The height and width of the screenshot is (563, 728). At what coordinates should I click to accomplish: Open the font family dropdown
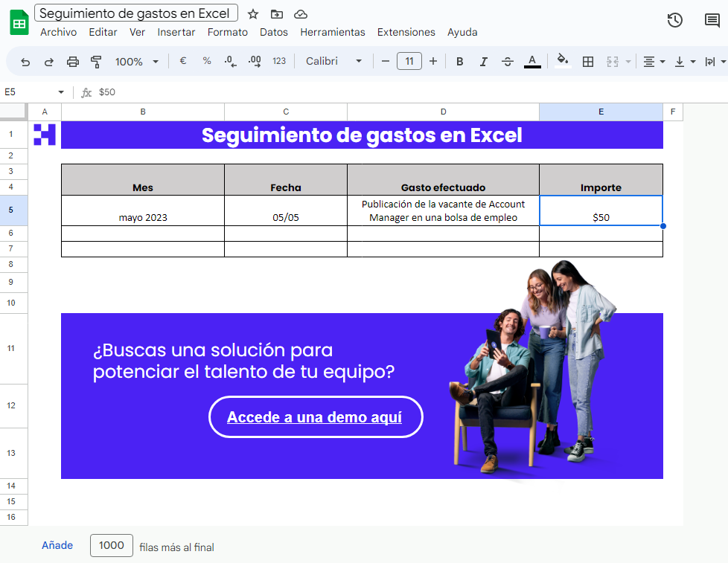click(x=333, y=62)
